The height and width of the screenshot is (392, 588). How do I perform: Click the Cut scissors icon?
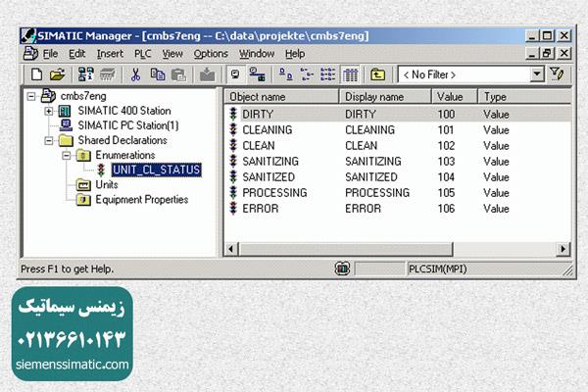135,74
